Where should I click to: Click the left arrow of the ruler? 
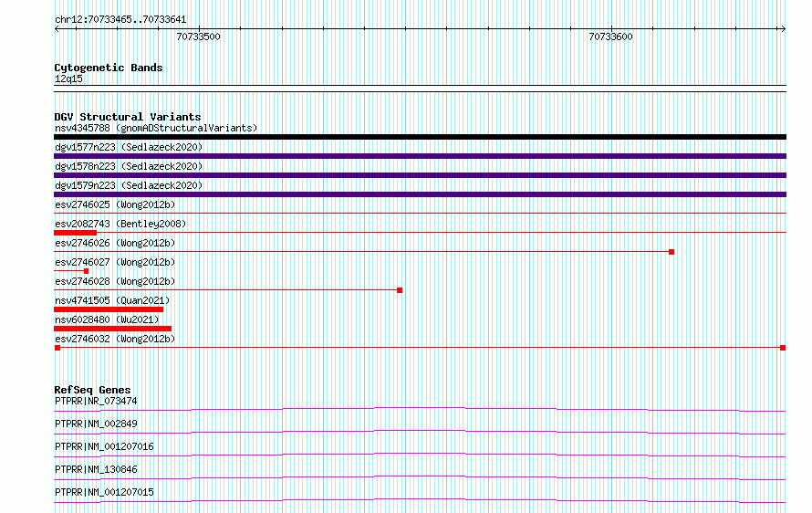tap(57, 29)
